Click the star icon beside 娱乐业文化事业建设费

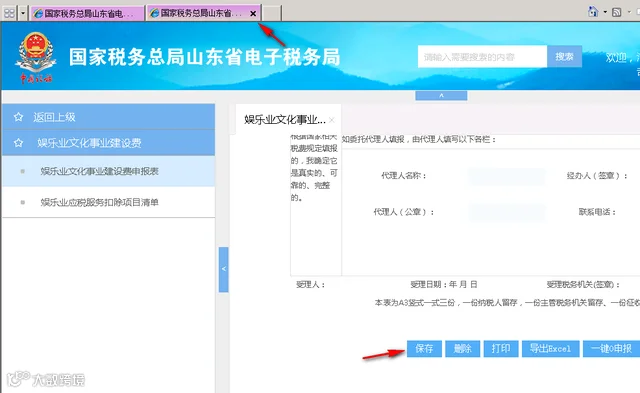coord(18,143)
